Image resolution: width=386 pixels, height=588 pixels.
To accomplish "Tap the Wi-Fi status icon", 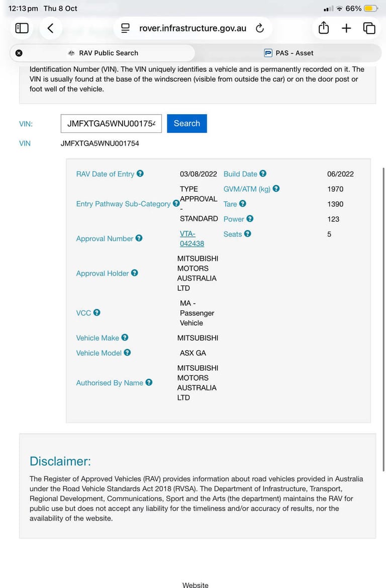I will [x=340, y=8].
